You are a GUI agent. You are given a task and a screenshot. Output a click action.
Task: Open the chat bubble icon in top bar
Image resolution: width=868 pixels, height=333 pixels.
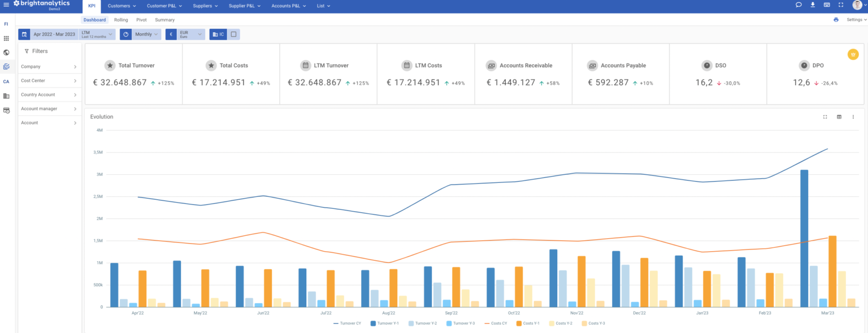pos(798,5)
